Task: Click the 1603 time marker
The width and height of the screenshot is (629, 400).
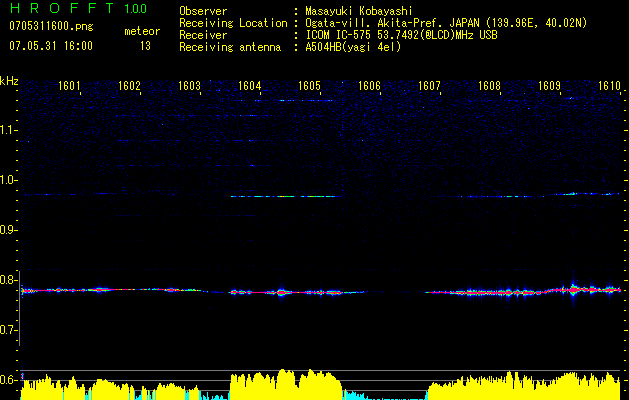Action: [189, 86]
